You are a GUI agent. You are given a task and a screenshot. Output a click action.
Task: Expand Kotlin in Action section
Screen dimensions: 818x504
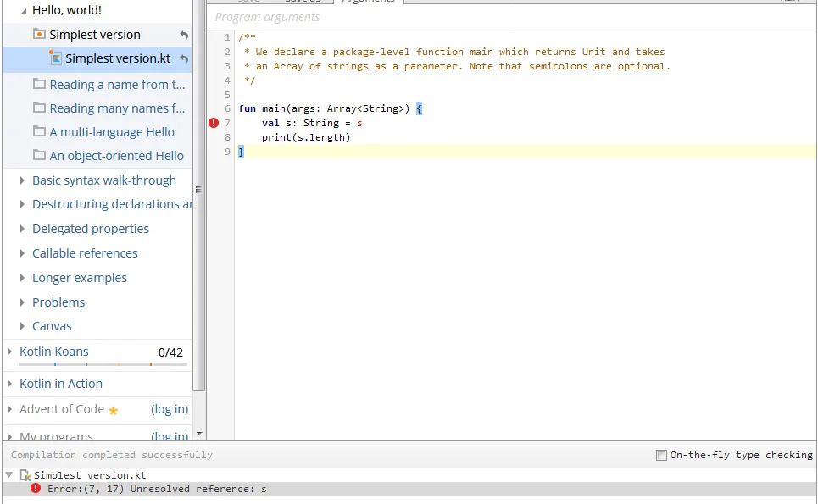pos(9,384)
